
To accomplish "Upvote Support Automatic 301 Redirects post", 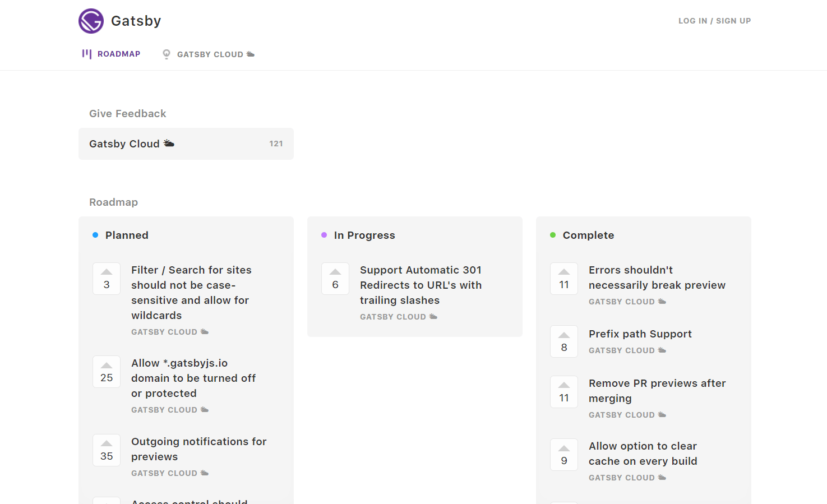I will 335,279.
